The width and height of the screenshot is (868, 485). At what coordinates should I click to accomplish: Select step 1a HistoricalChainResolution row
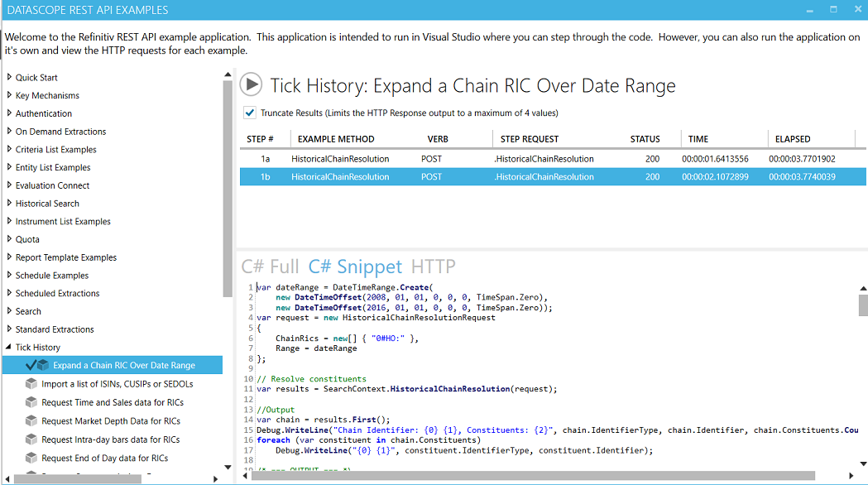coord(553,159)
